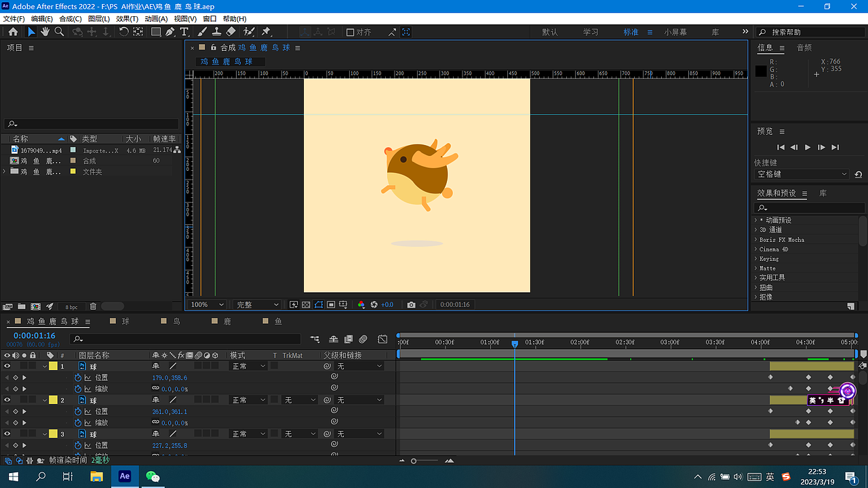Open the 动画(A) menu

click(156, 19)
